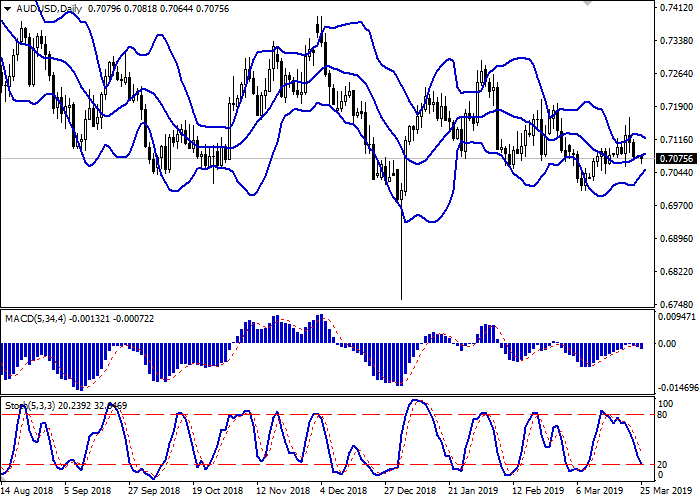Click the 14 Aug 2018 date label
700x500 pixels.
[x=27, y=491]
